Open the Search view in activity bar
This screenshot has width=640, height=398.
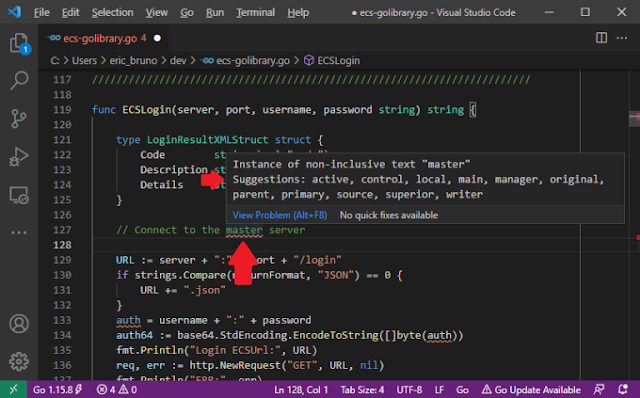coord(19,80)
